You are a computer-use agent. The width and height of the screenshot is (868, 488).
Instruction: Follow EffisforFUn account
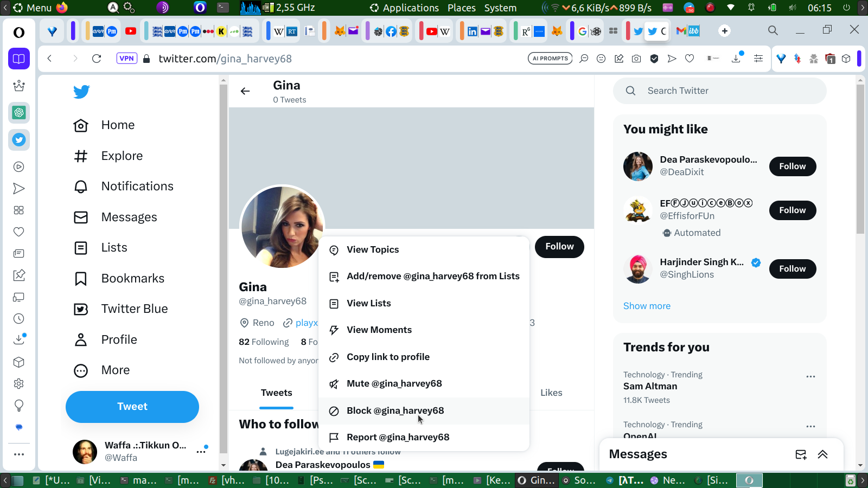point(793,210)
